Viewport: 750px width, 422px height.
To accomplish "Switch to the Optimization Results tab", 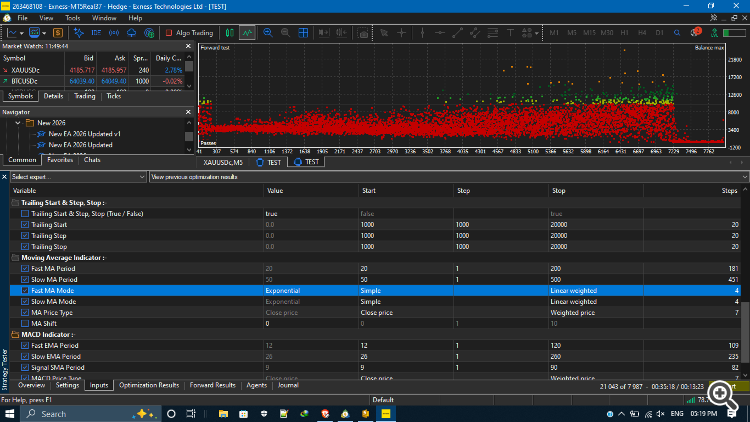I will pos(149,385).
